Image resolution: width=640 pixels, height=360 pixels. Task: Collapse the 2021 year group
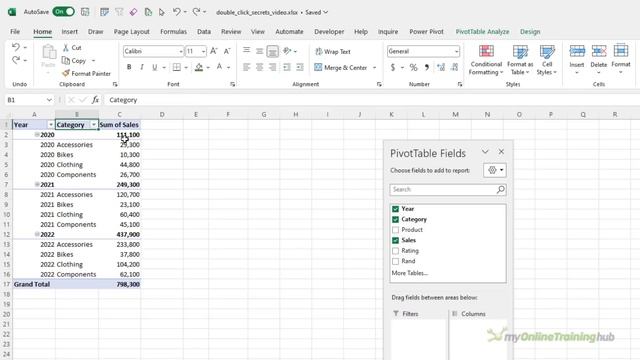[37, 184]
